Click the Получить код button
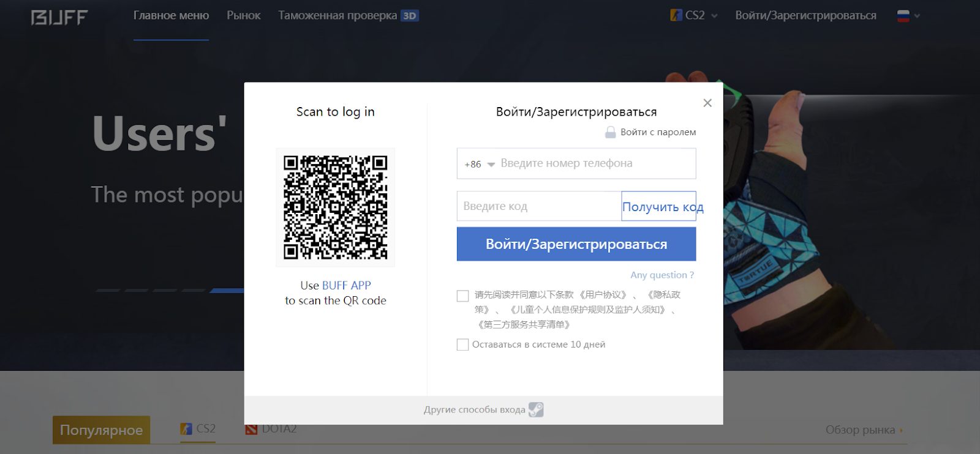The height and width of the screenshot is (454, 980). coord(659,207)
